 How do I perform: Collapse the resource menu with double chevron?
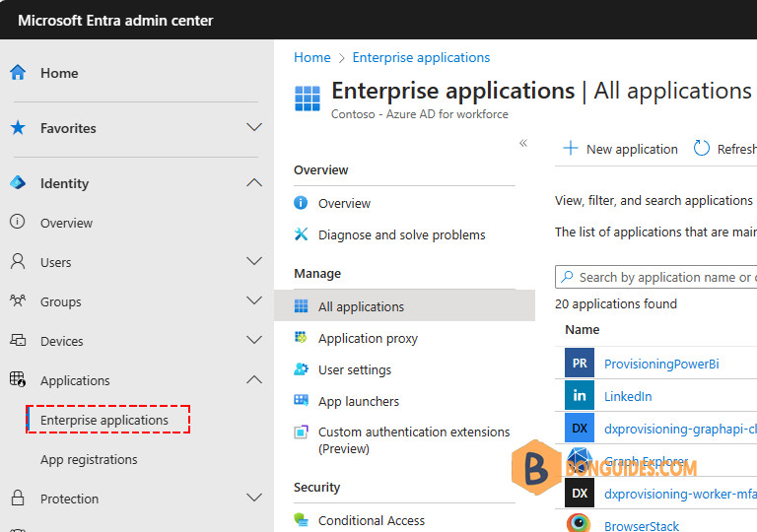[523, 143]
